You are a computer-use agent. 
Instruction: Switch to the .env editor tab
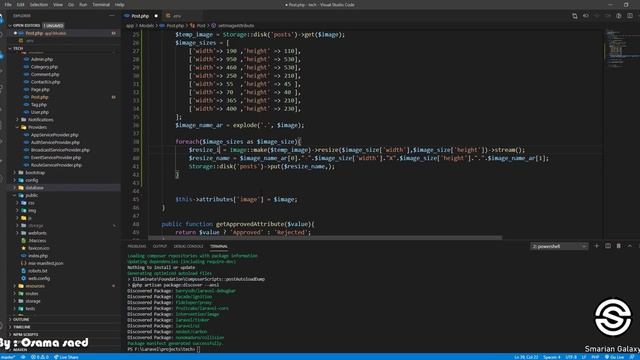point(177,16)
